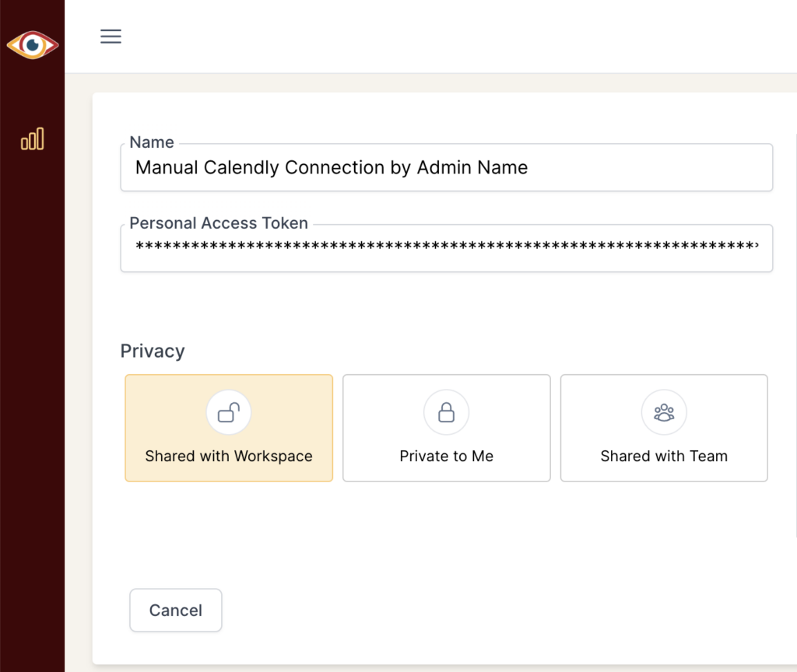Click the Privacy section heading

153,351
